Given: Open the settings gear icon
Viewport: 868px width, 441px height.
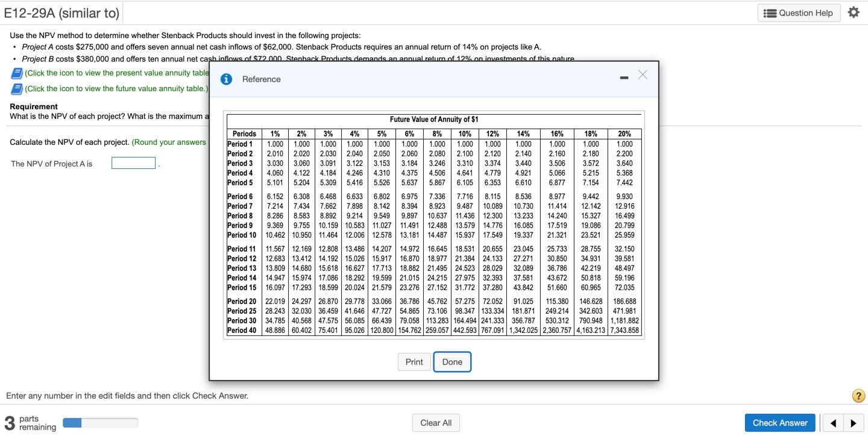Looking at the screenshot, I should [x=854, y=13].
